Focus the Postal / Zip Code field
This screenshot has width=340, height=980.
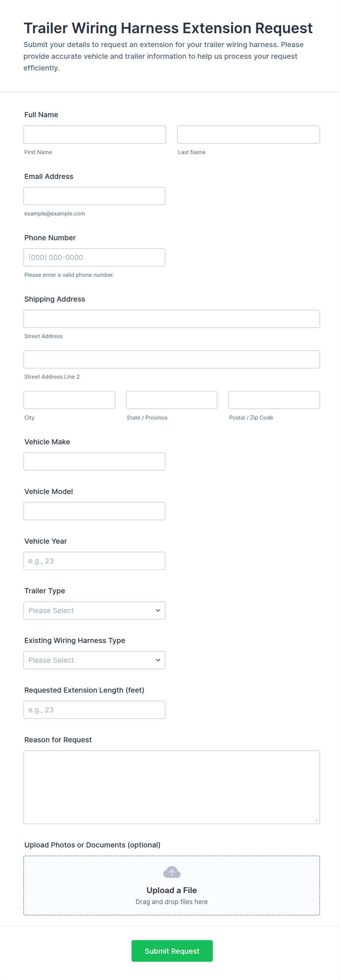[x=274, y=400]
